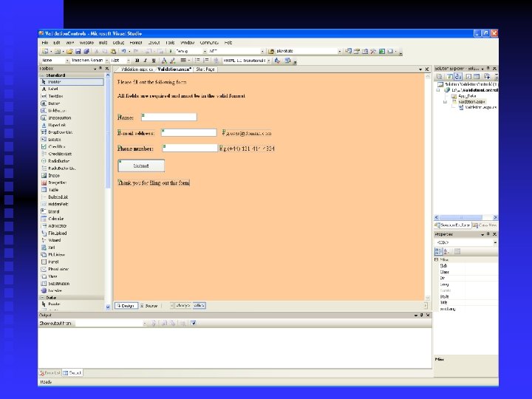Click the Submit button on the form
Screen dimensions: 532x399
141,166
